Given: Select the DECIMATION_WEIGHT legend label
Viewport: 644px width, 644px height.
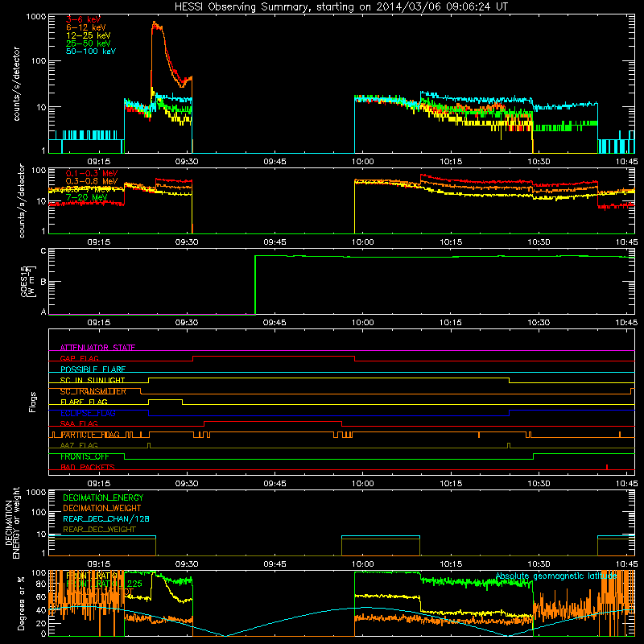Looking at the screenshot, I should tap(102, 508).
